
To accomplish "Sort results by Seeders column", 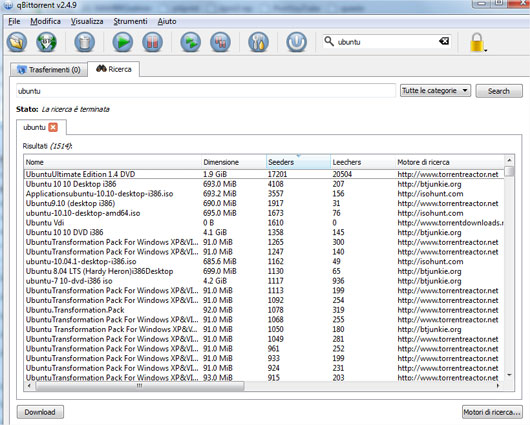I will pos(298,162).
